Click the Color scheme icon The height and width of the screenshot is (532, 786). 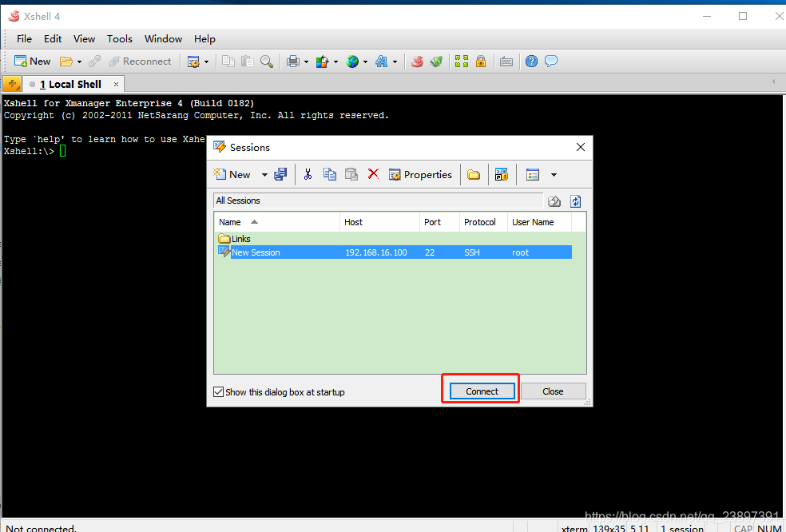click(323, 62)
